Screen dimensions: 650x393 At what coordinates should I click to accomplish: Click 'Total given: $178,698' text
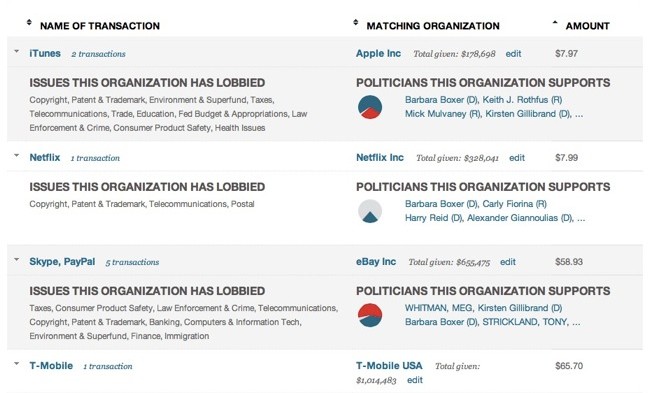click(x=454, y=54)
